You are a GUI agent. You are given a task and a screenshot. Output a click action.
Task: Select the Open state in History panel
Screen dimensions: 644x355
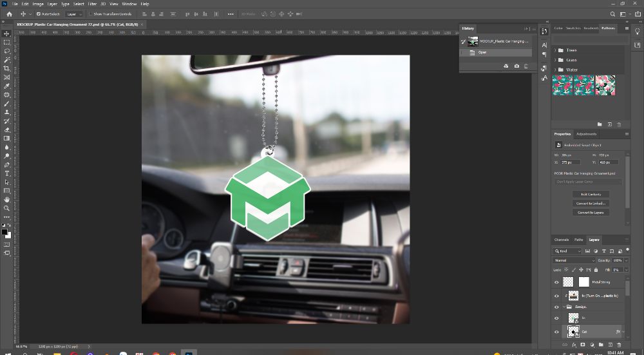point(496,53)
